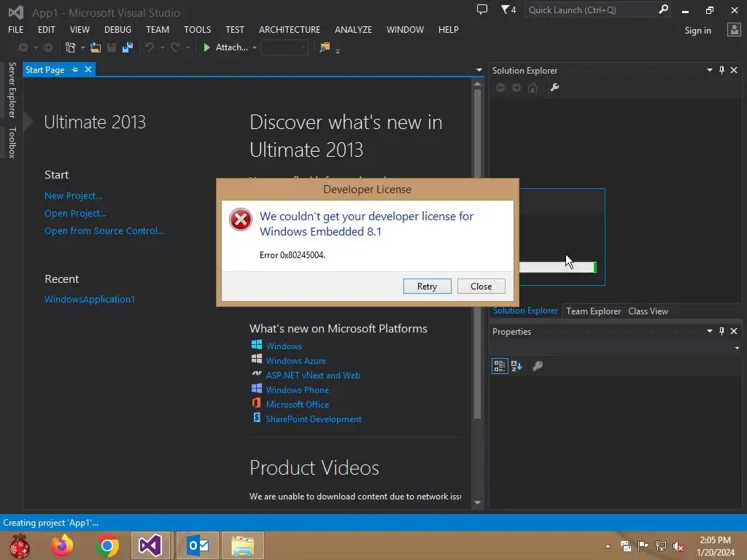747x560 pixels.
Task: Switch to the Class View tab
Action: coord(648,311)
